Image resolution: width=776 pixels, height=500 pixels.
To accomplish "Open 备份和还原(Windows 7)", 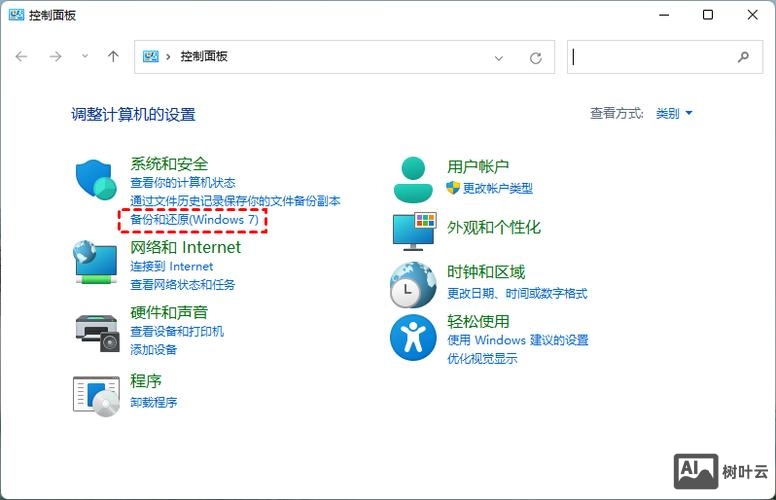I will pyautogui.click(x=194, y=219).
